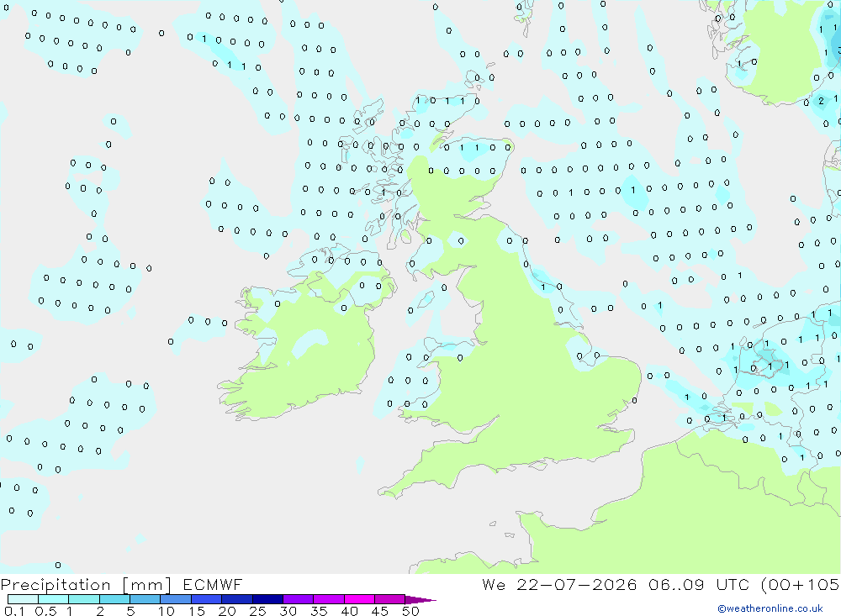Click the '30' legend scale label
This screenshot has width=841, height=616.
(x=288, y=611)
